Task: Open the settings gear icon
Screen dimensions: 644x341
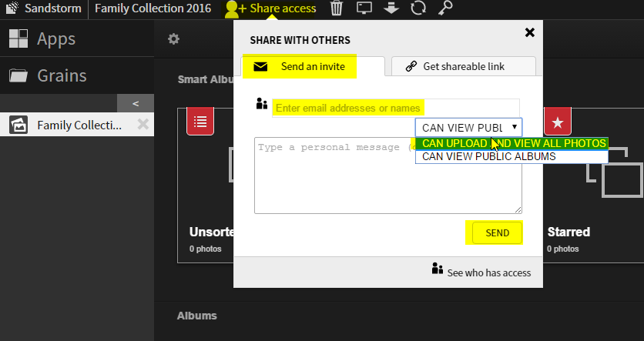Action: point(174,39)
